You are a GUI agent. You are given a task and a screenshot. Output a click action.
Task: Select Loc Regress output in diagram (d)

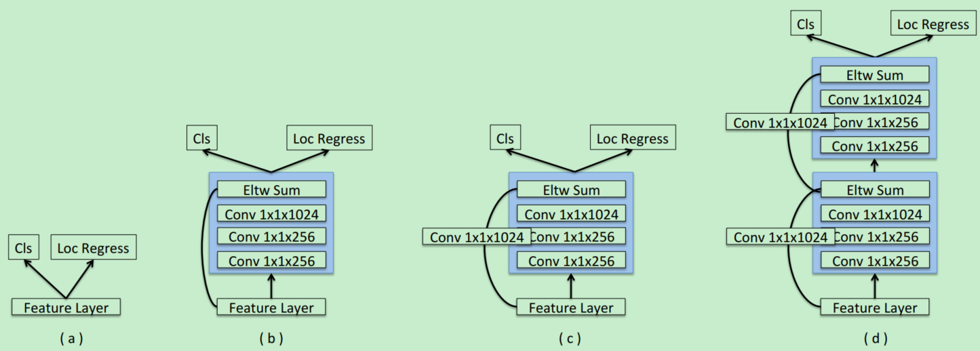click(x=933, y=24)
